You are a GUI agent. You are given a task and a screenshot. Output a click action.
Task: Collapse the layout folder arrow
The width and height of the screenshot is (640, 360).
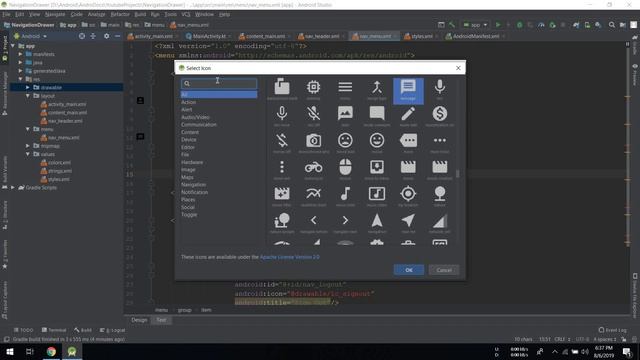[x=28, y=96]
